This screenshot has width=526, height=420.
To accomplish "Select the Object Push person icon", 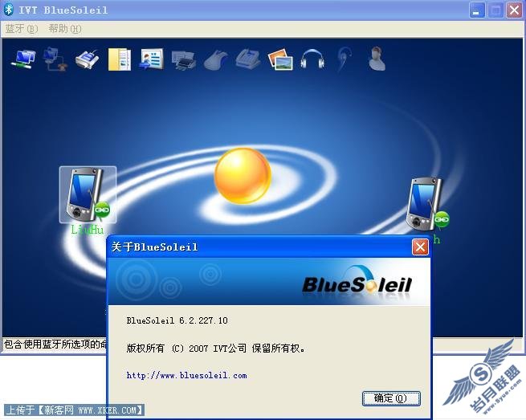I will pos(377,59).
